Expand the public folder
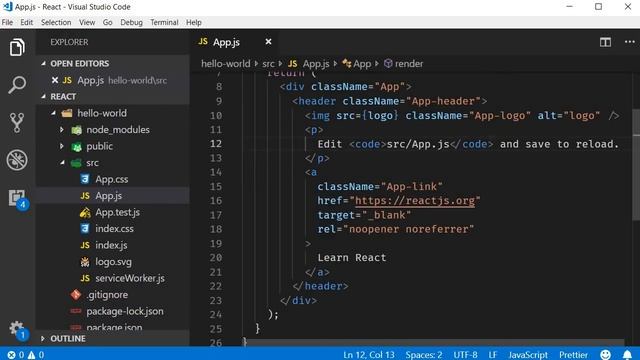This screenshot has width=640, height=360. (62, 146)
